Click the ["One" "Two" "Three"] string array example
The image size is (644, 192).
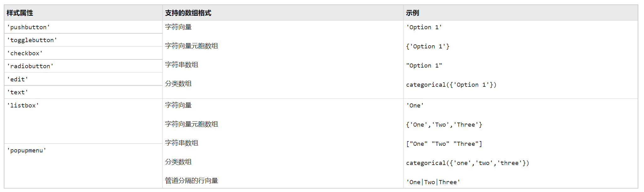444,144
